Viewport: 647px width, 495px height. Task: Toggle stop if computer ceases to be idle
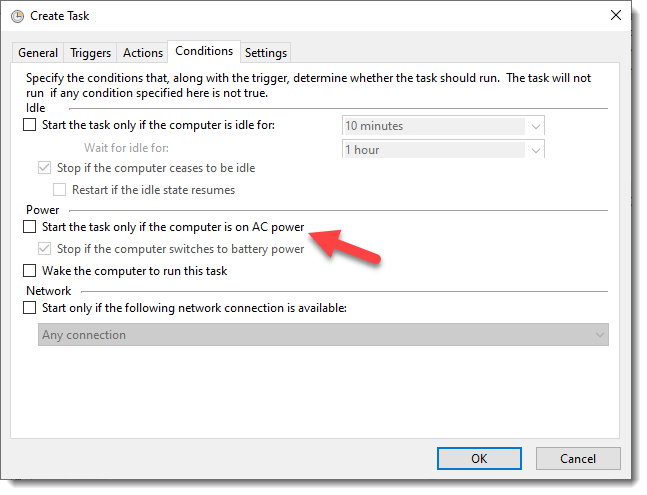[x=45, y=168]
